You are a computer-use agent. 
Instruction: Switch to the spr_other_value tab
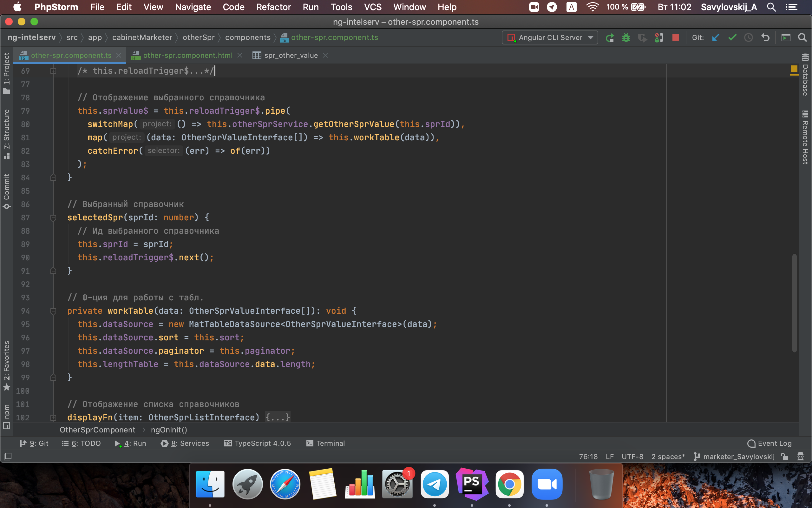point(291,56)
